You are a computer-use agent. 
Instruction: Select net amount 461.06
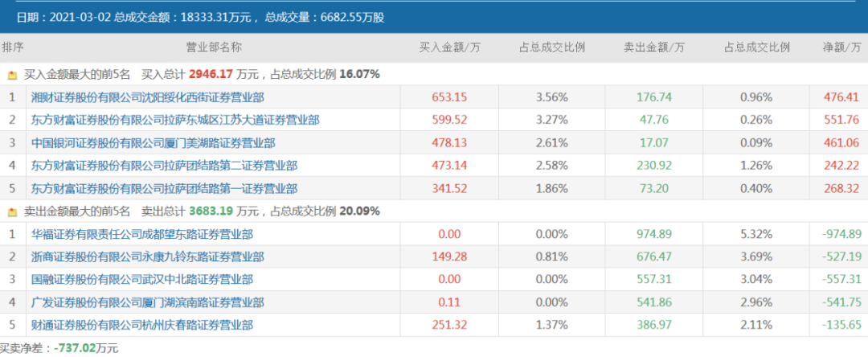(x=842, y=143)
